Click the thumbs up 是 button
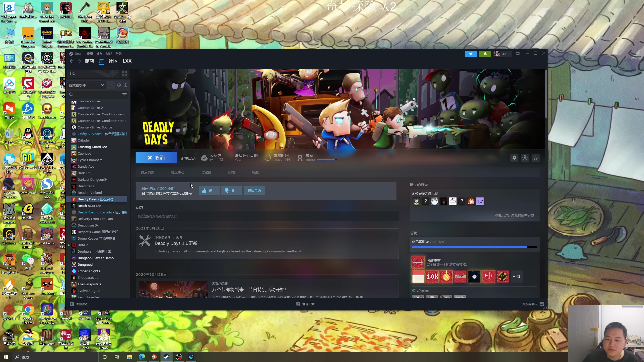Screen dimensions: 644x362 coord(209,191)
